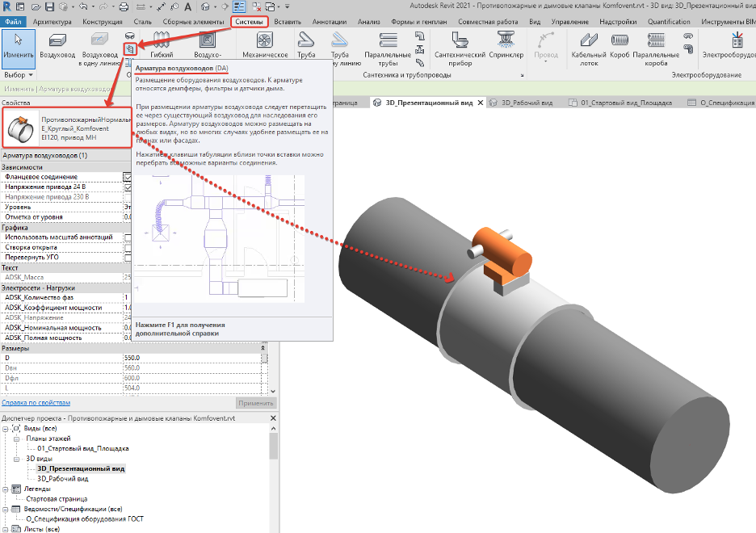Select the Кабельный лоток cable tray tool

[589, 49]
